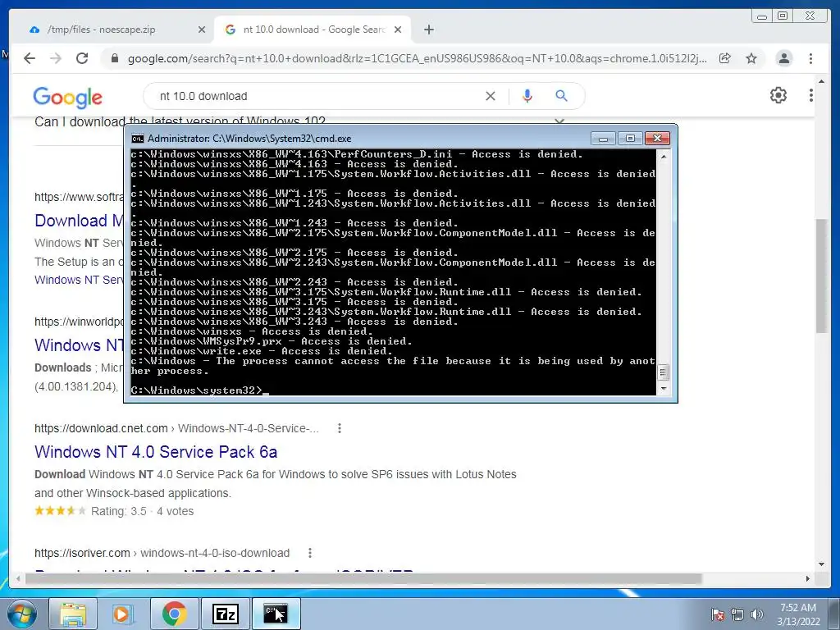840x630 pixels.
Task: Go back in Chrome browser
Action: (30, 58)
